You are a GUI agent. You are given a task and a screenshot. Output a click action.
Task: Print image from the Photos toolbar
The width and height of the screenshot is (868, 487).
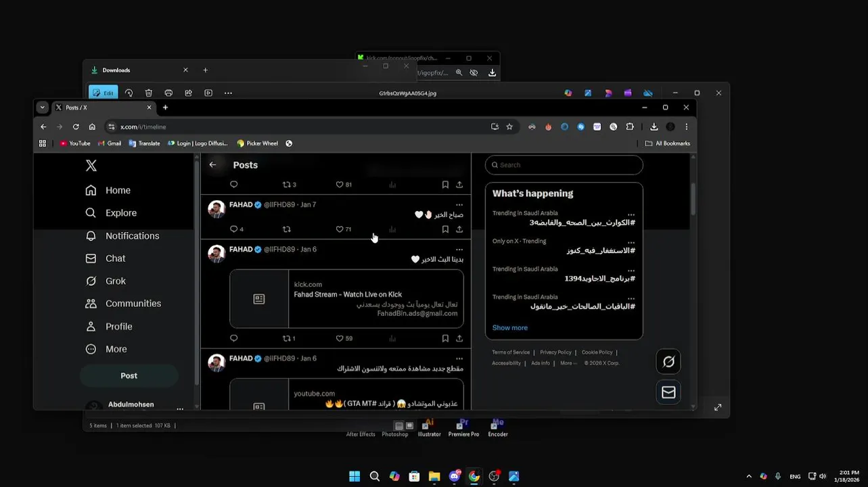(168, 93)
